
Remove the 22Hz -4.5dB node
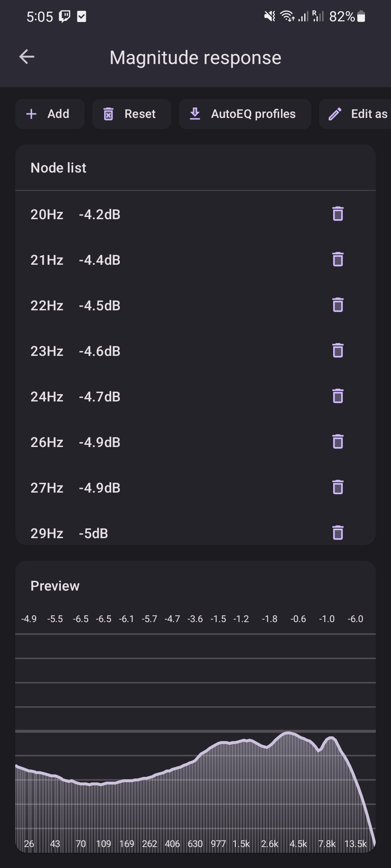tap(338, 305)
